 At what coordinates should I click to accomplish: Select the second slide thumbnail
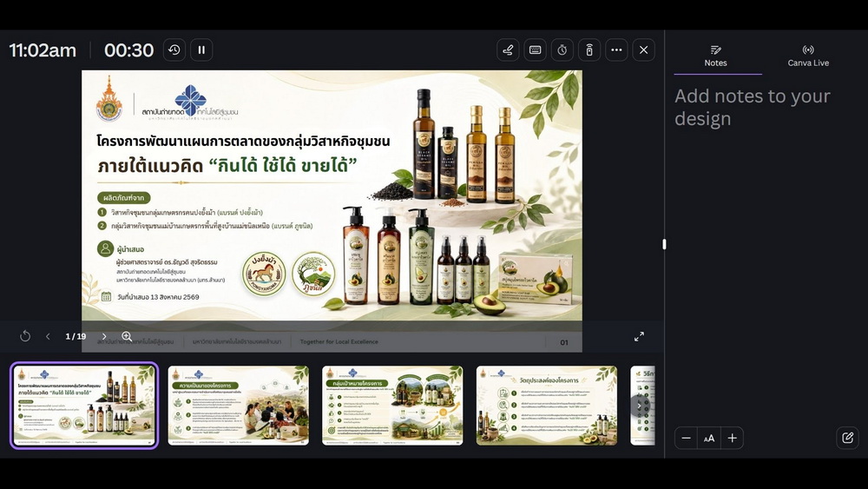tap(239, 406)
